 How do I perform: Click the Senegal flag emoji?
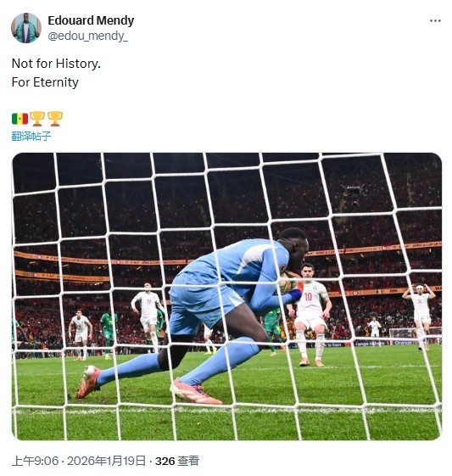click(x=20, y=119)
